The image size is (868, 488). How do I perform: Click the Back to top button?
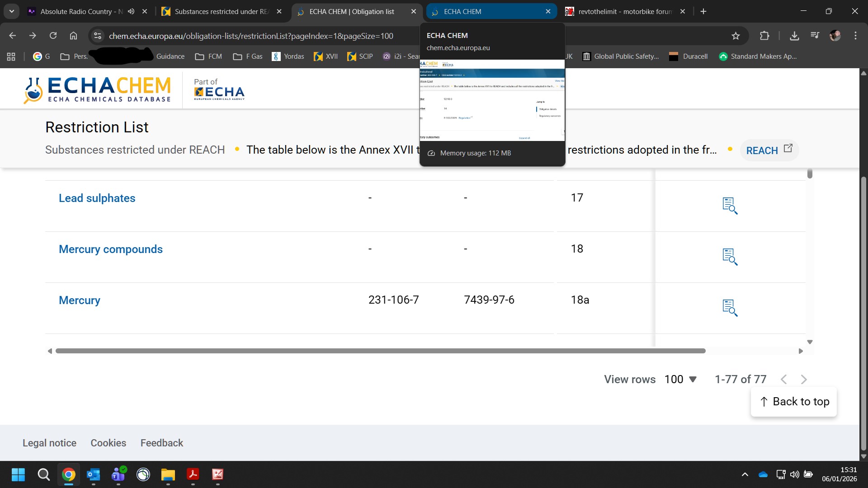click(x=794, y=402)
